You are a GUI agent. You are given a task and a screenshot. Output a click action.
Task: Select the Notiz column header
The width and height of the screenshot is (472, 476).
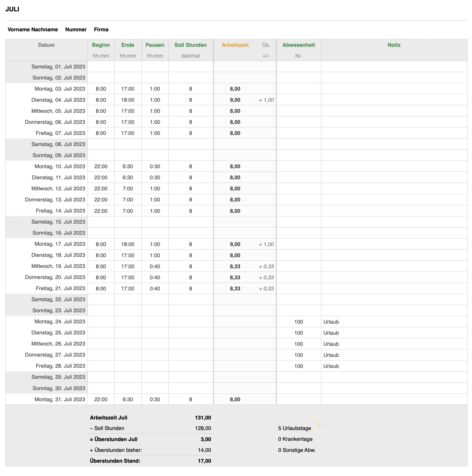click(x=394, y=45)
